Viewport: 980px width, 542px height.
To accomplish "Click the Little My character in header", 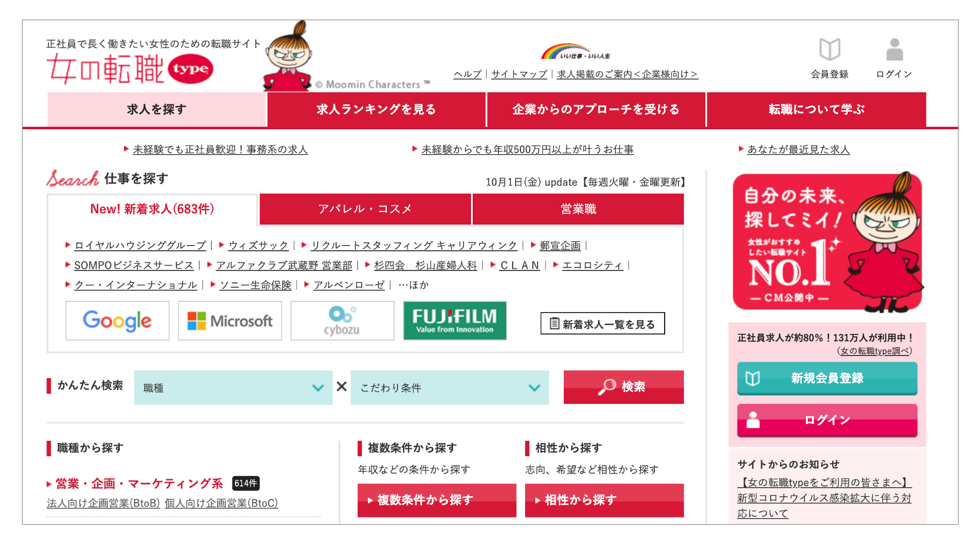I will [289, 57].
